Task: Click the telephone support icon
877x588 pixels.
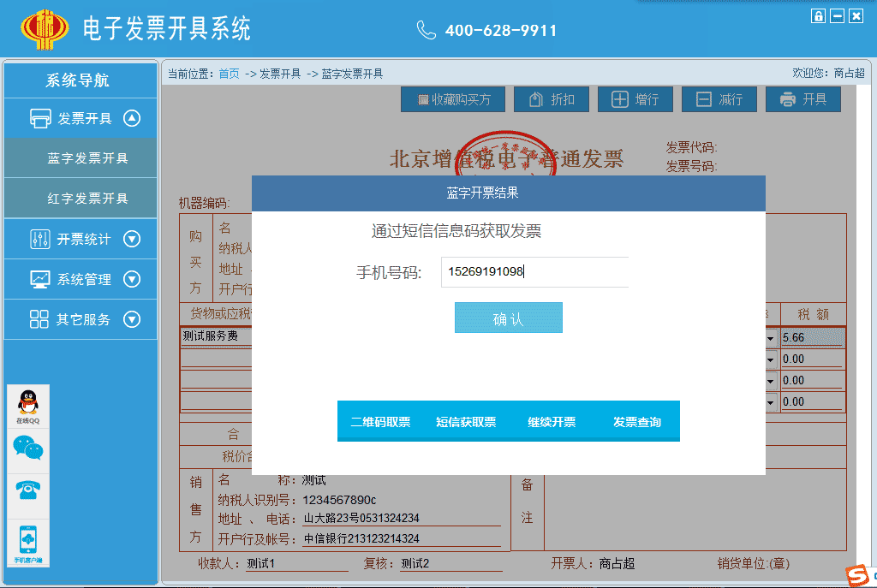Action: pyautogui.click(x=28, y=490)
